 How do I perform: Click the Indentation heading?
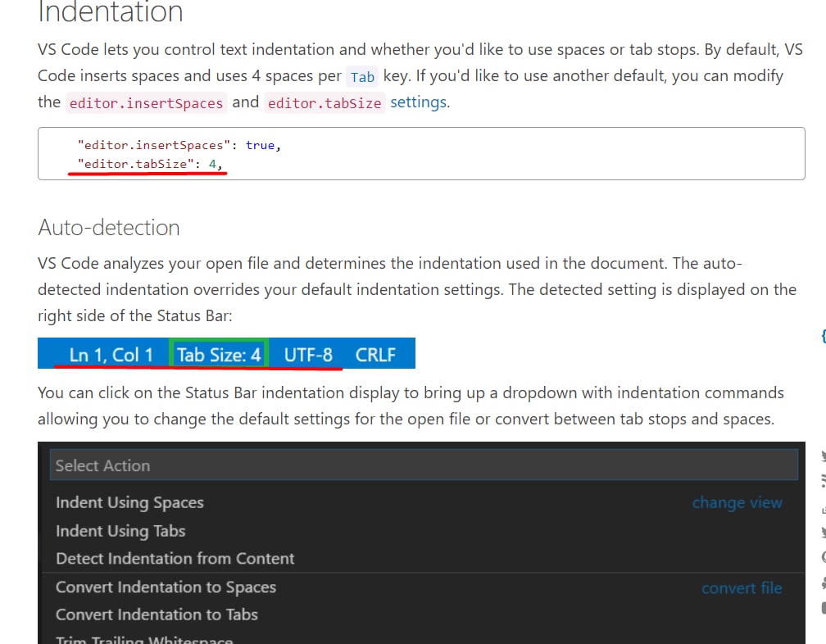coord(111,11)
